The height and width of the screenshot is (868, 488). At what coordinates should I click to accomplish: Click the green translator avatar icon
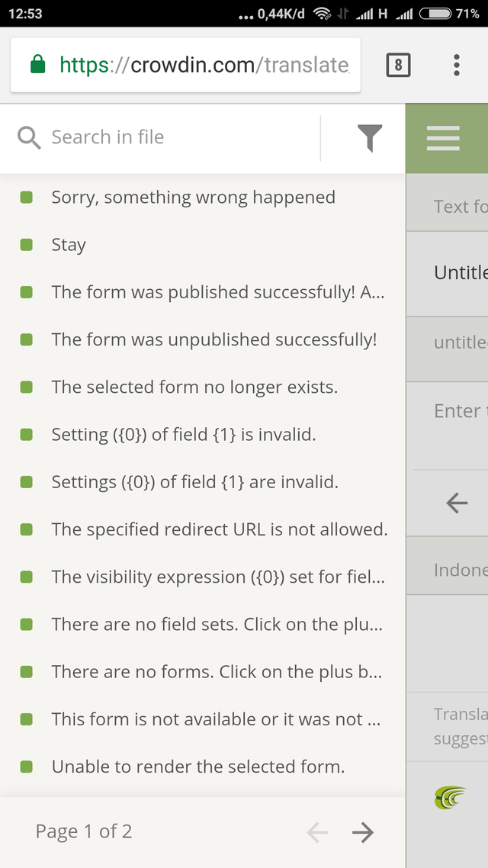450,798
